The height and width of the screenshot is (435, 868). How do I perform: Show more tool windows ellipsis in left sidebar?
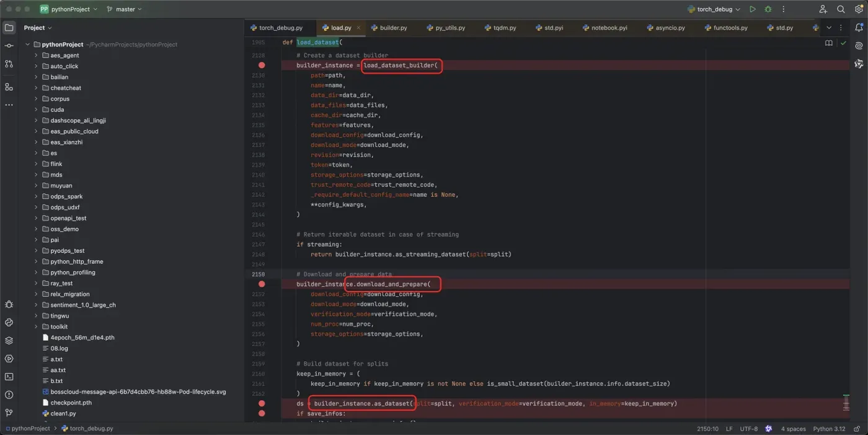[x=9, y=105]
